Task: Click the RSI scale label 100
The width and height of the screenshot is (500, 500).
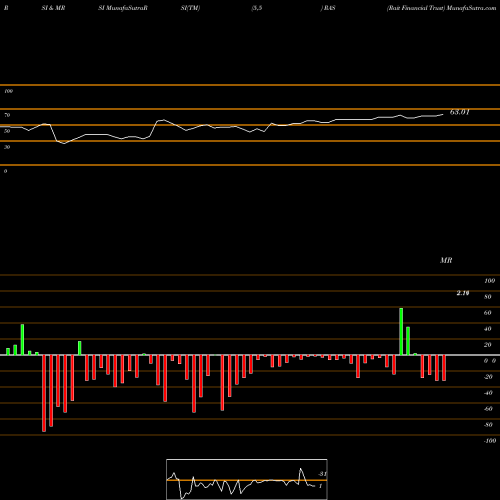Action: coord(8,91)
